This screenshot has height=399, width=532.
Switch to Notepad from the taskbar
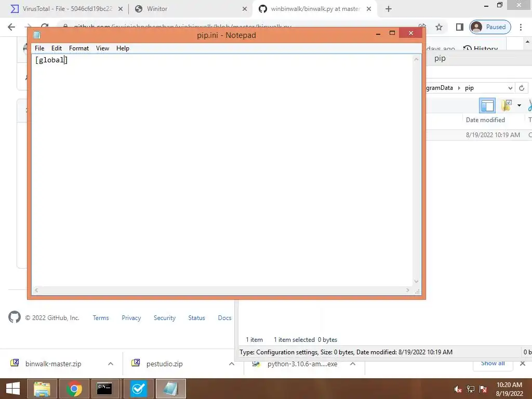point(170,389)
